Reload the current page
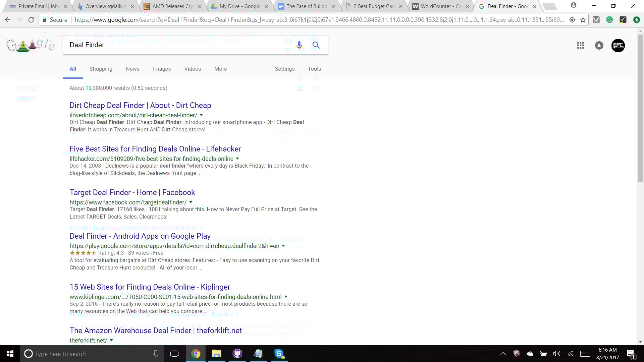The width and height of the screenshot is (644, 362). tap(31, 20)
